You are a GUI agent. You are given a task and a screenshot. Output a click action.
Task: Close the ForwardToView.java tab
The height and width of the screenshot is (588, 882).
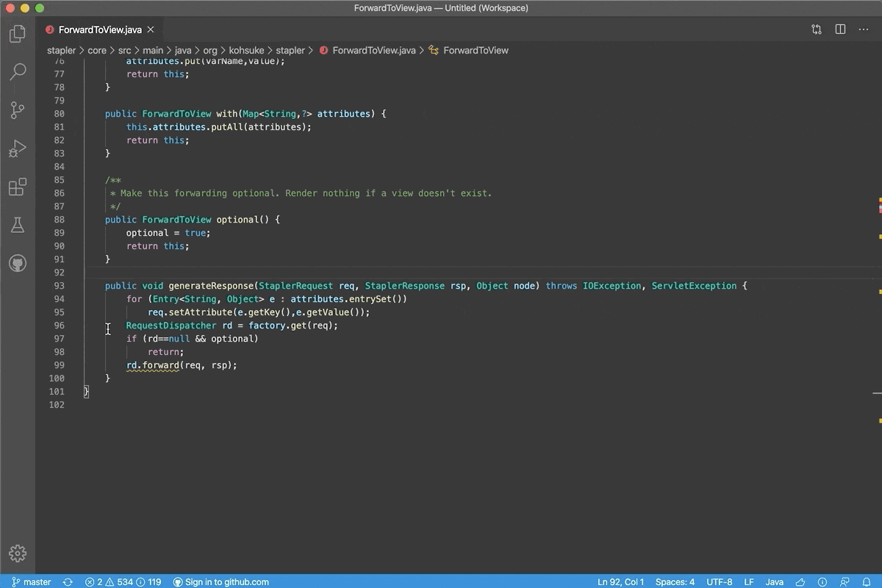point(151,30)
